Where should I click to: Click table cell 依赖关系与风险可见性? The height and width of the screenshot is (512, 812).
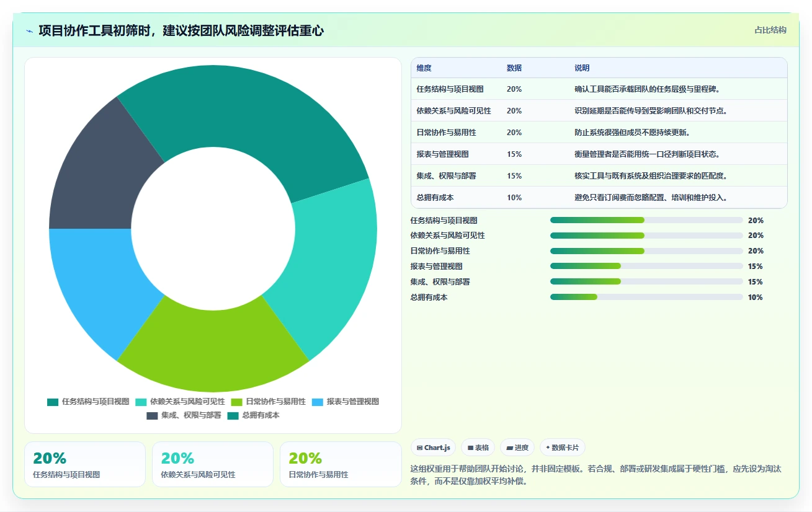coord(454,111)
